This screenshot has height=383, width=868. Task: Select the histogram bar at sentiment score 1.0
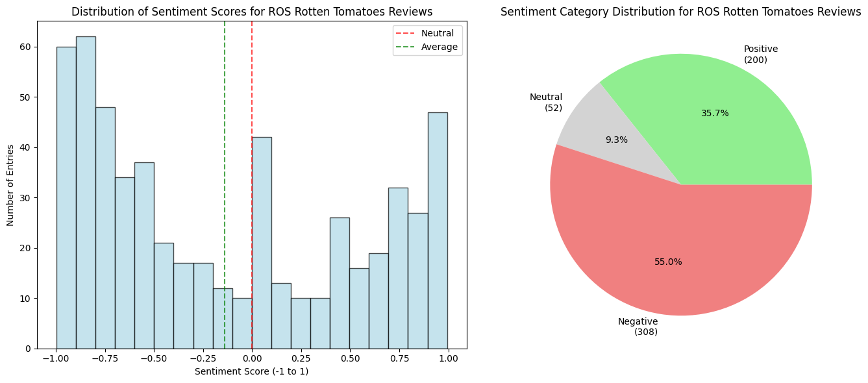(438, 227)
